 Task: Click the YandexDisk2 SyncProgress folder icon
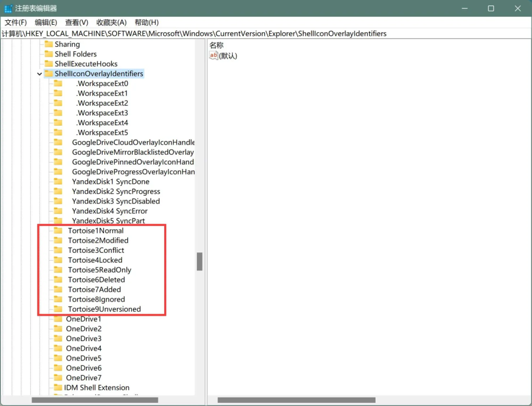58,192
